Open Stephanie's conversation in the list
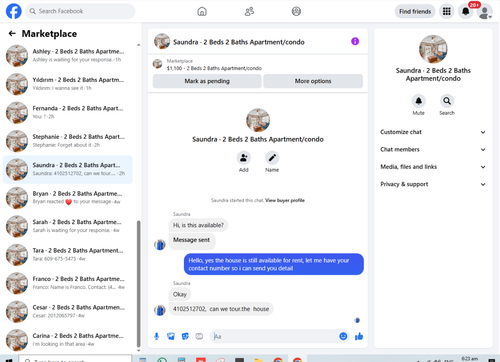This screenshot has width=500, height=362. (x=68, y=141)
